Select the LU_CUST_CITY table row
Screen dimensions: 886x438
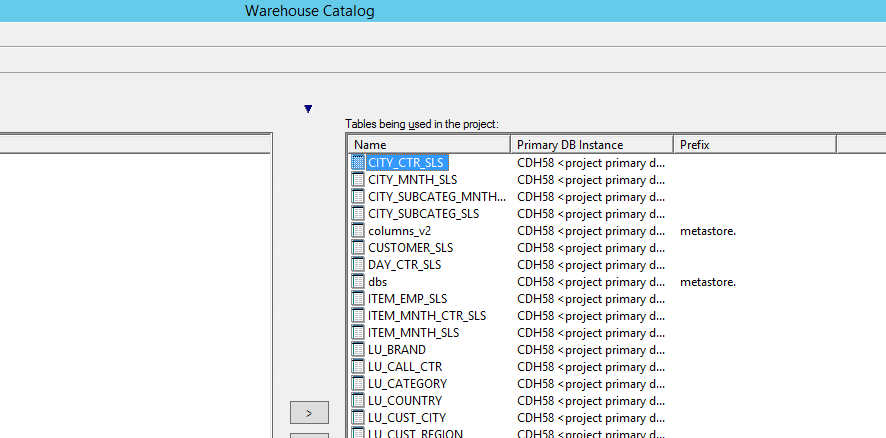(407, 417)
